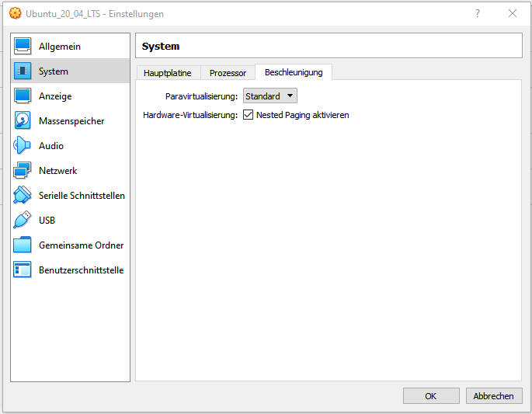Select Anzeige label in the sidebar
Image resolution: width=532 pixels, height=414 pixels.
coord(55,96)
